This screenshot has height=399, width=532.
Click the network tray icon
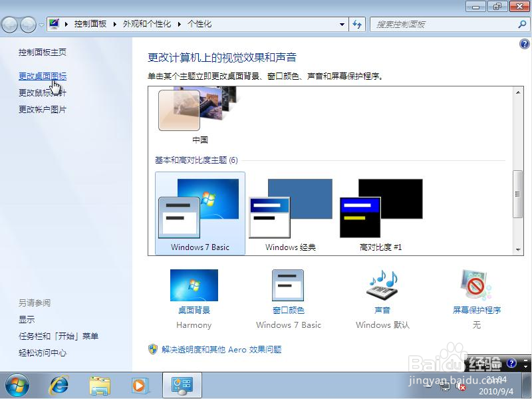pyautogui.click(x=445, y=386)
